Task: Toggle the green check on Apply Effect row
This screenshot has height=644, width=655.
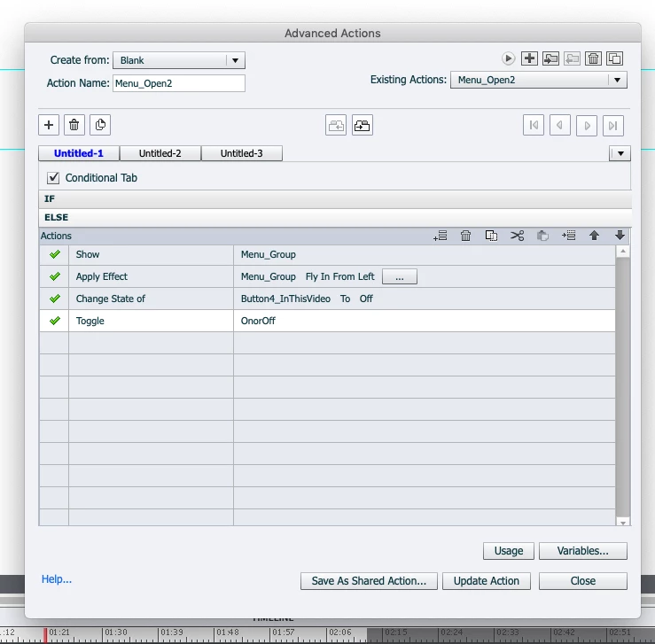Action: tap(55, 276)
